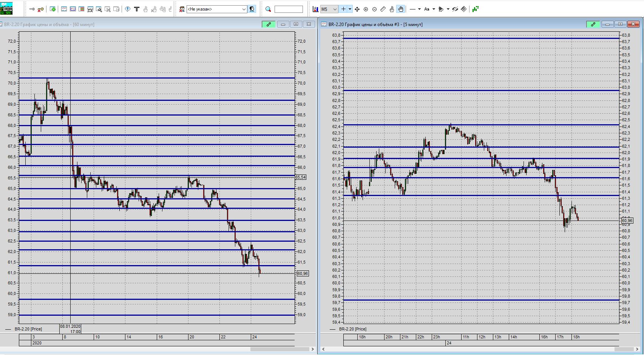644x355 pixels.
Task: Click the BR-2.20 [Price] legend in 5-minute chart
Action: click(x=353, y=329)
